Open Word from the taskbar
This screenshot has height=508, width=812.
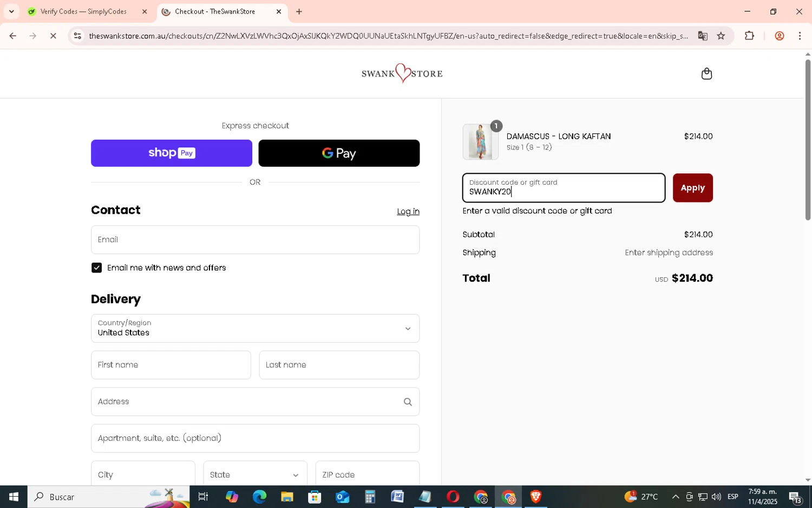pos(397,497)
